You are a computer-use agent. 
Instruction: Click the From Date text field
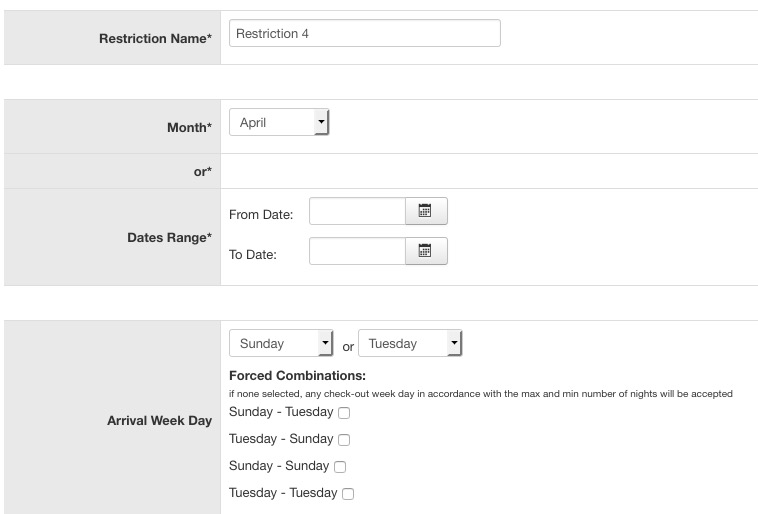357,211
